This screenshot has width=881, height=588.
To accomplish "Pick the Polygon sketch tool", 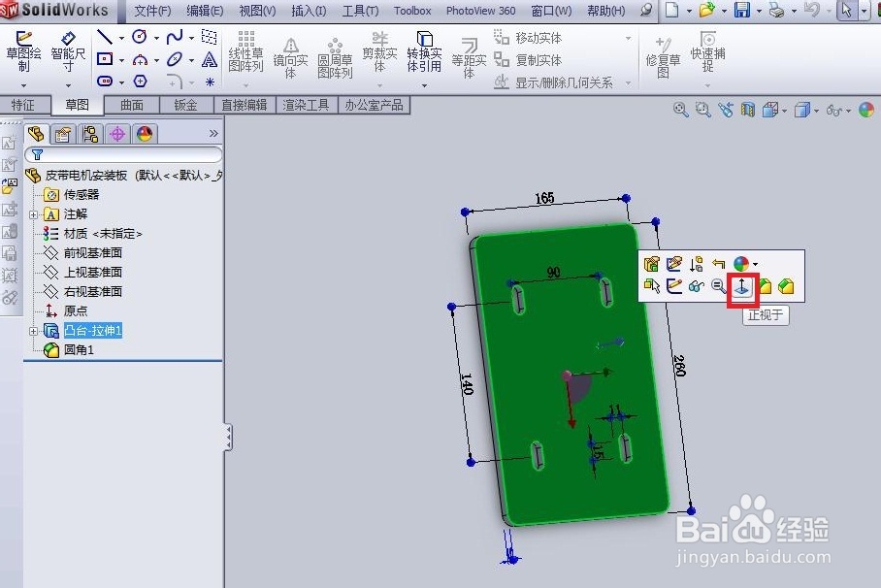I will (140, 81).
